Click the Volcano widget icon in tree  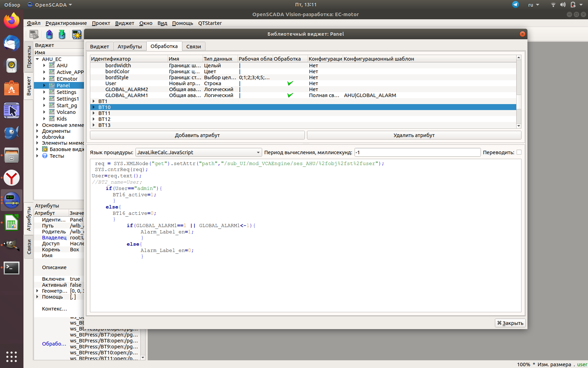click(52, 112)
